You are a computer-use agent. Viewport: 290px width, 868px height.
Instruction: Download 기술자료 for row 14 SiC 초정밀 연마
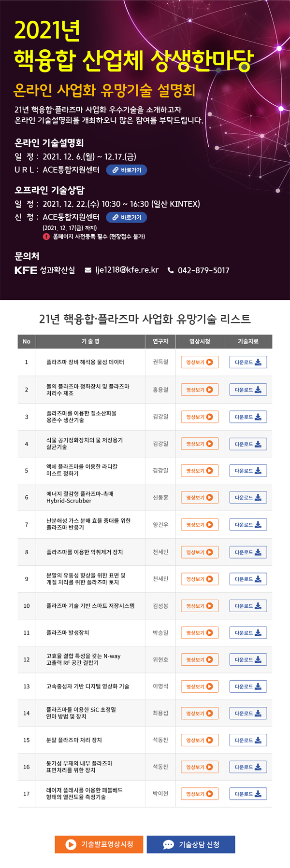tap(248, 713)
